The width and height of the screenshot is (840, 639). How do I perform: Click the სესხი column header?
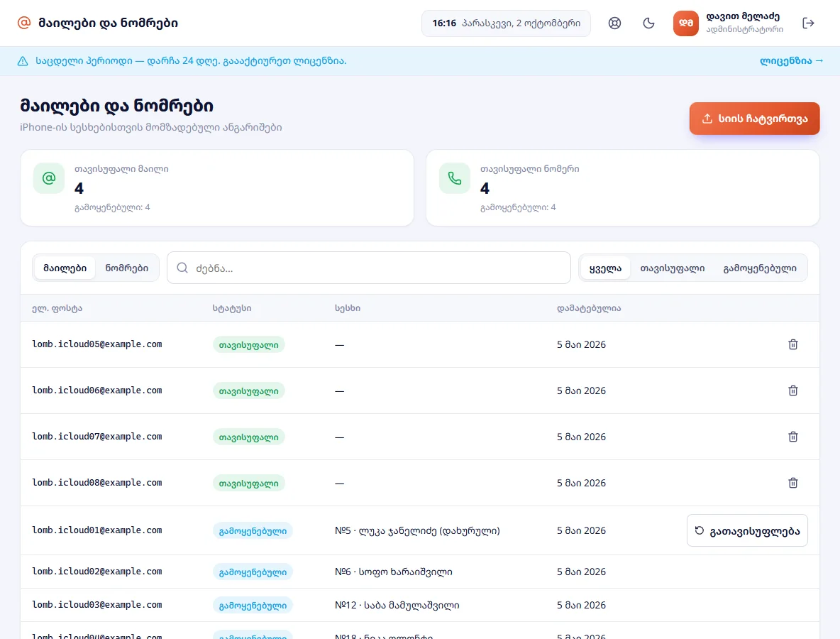click(348, 308)
